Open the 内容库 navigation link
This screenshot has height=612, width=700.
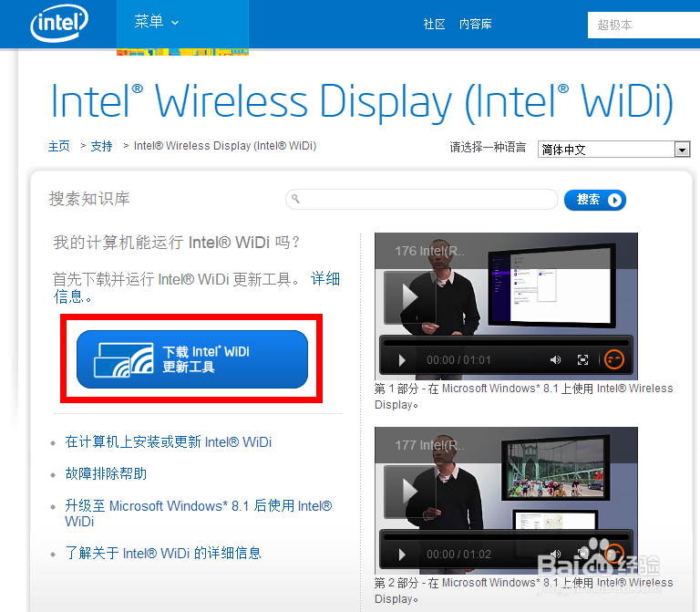[x=476, y=24]
